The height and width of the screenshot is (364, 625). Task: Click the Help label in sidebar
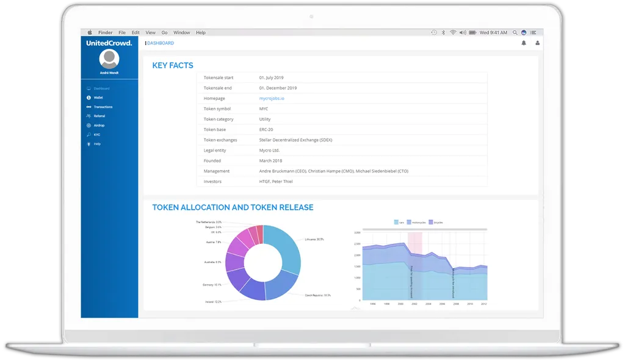coord(97,144)
